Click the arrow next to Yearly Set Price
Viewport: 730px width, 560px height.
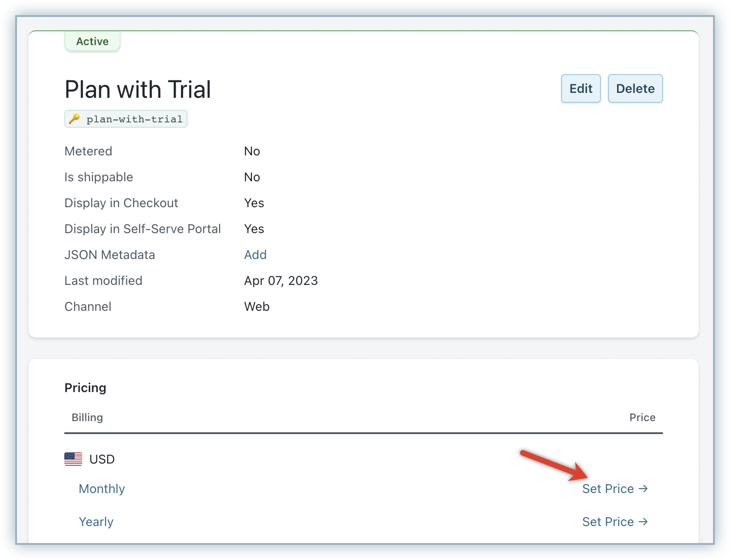(x=643, y=522)
